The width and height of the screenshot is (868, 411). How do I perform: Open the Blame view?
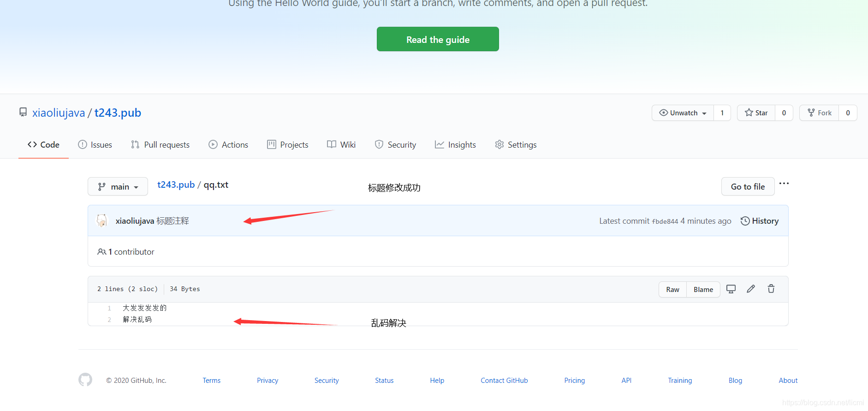pos(703,289)
